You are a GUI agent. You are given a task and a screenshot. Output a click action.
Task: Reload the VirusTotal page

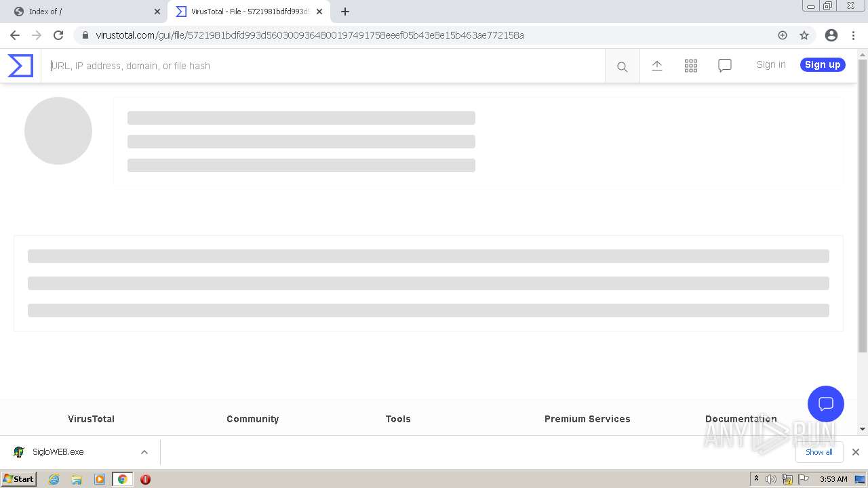[58, 35]
